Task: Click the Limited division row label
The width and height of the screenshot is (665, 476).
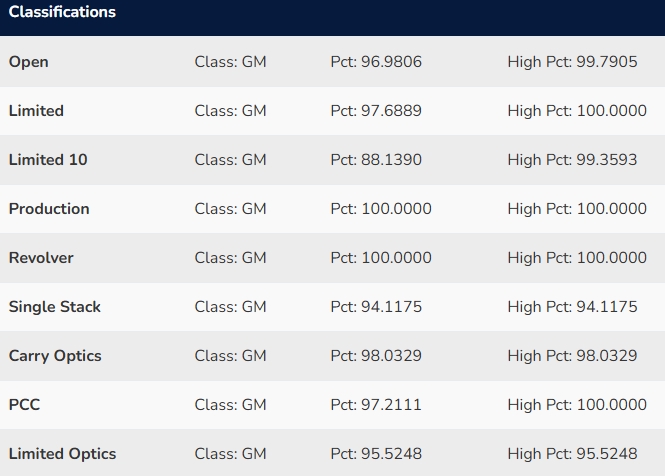Action: [36, 111]
